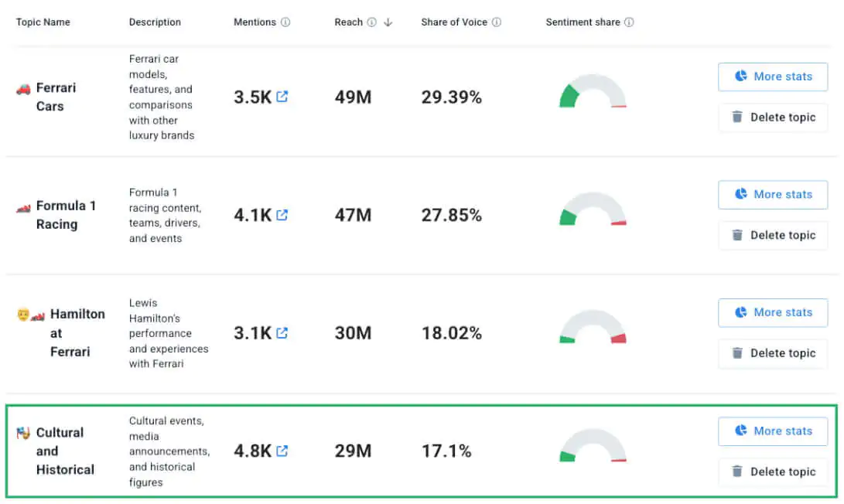Open Ferrari Cars mentions external link icon

282,97
